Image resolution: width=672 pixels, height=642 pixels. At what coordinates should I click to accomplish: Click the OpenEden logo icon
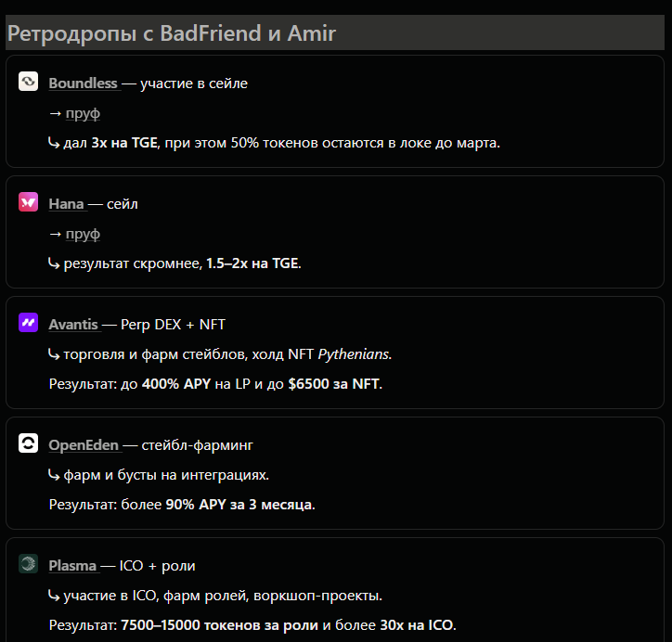tap(28, 443)
